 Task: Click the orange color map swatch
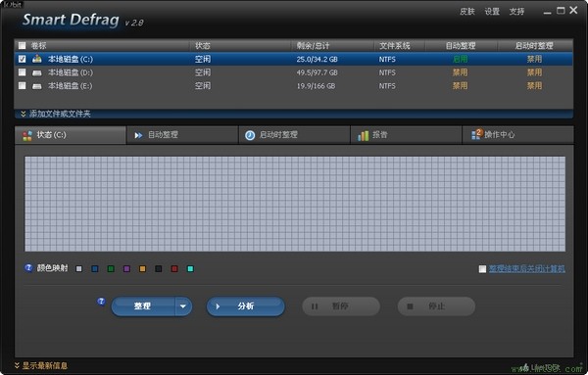click(142, 269)
